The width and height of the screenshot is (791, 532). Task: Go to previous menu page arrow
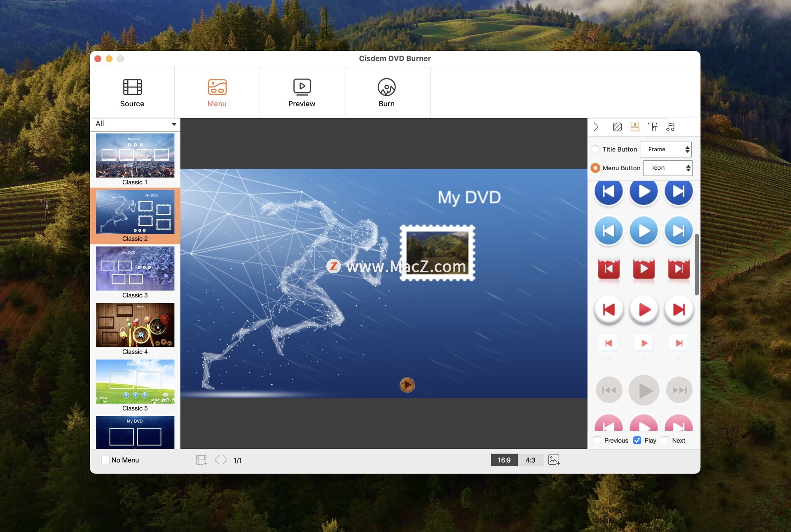coord(217,459)
